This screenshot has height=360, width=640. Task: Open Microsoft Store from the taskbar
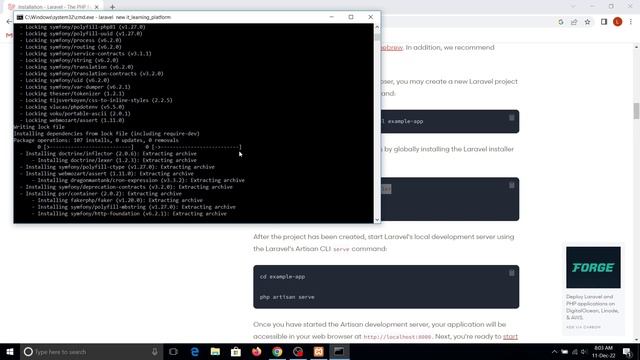coord(236,351)
